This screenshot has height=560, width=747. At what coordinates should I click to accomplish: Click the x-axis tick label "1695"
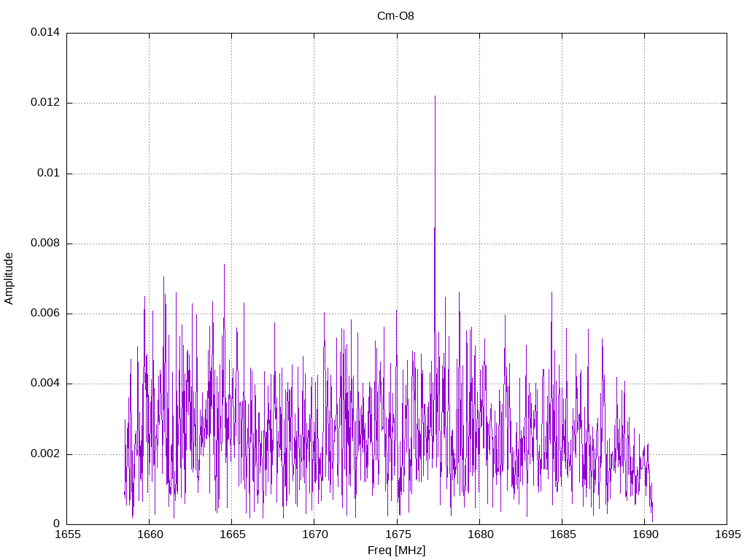(x=728, y=534)
